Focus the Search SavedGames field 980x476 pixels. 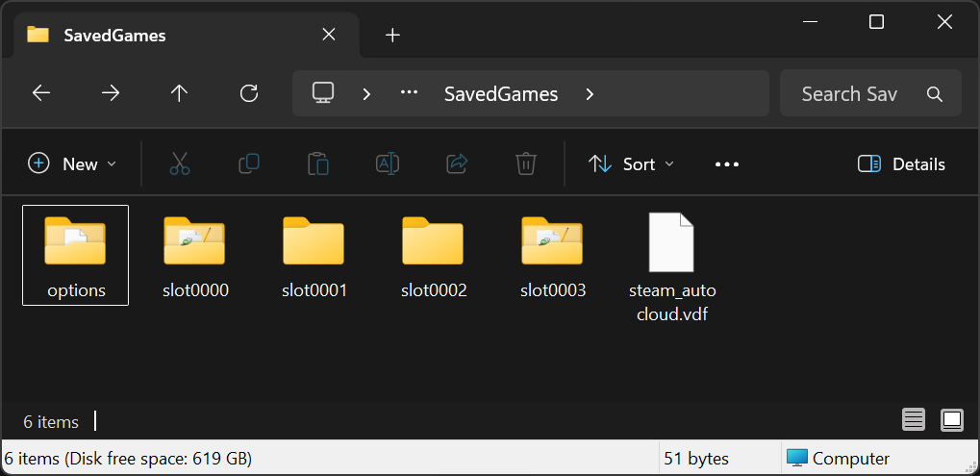pos(870,93)
